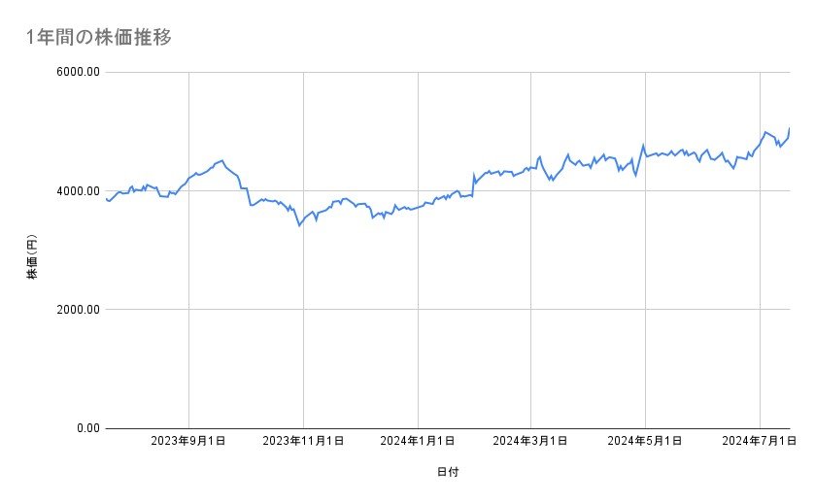This screenshot has width=815, height=504.
Task: Select the 2024年1月1日 date label
Action: pyautogui.click(x=418, y=442)
